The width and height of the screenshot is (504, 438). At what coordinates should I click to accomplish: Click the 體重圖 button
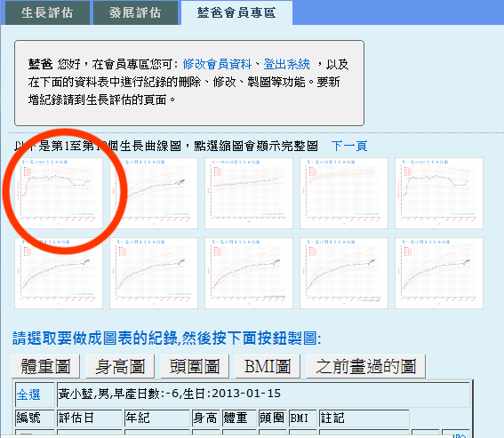45,366
